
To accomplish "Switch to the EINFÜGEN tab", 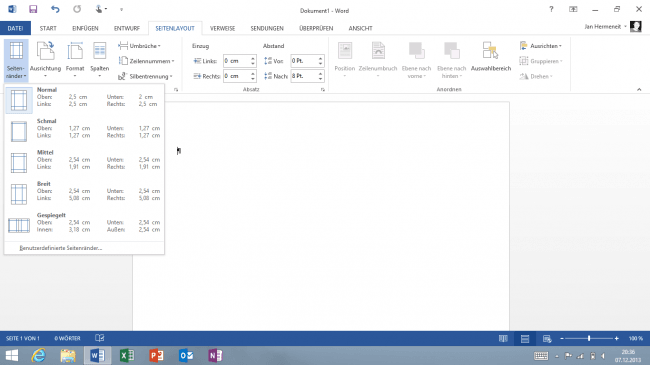I will click(x=85, y=28).
